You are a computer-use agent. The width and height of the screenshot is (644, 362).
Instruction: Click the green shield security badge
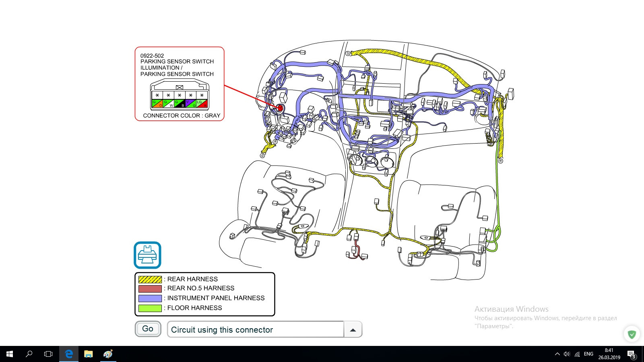(x=632, y=334)
